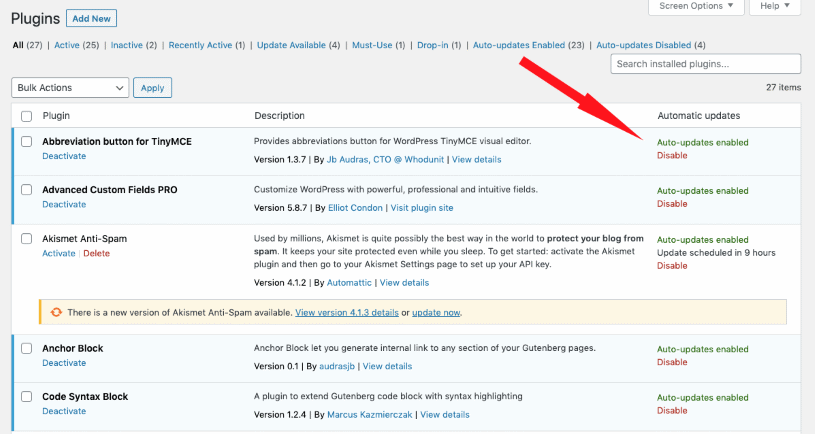The height and width of the screenshot is (434, 815).
Task: Open Visit plugin site for Advanced Custom Fields
Action: point(422,208)
